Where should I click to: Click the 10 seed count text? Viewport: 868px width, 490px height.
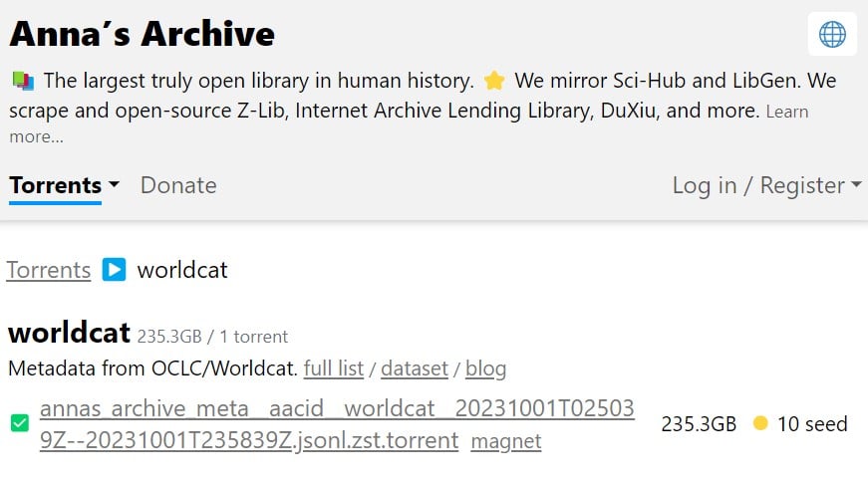pyautogui.click(x=812, y=424)
